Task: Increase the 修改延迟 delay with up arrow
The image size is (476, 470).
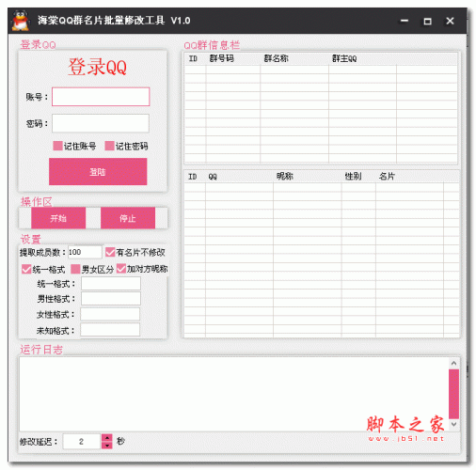Action: point(107,437)
